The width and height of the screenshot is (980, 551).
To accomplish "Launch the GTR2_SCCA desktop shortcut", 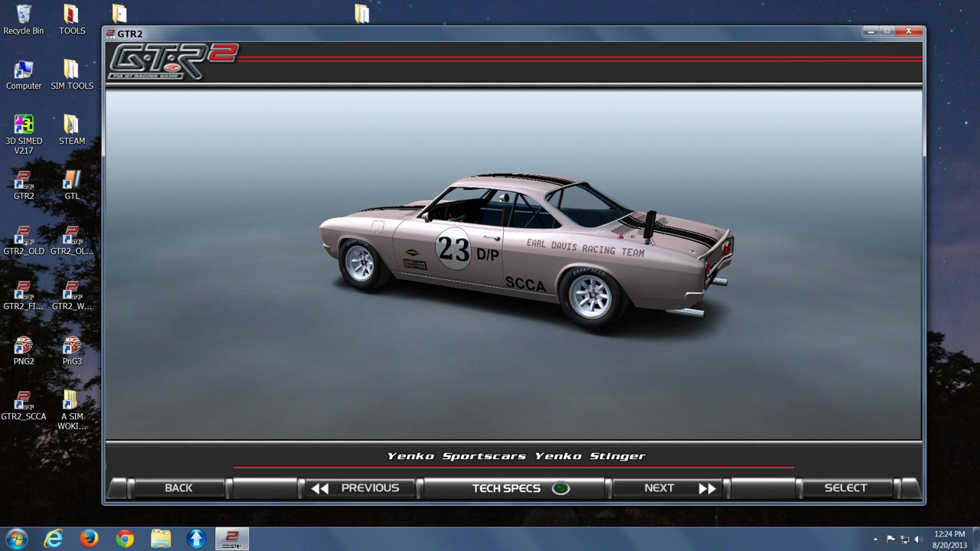I will (x=24, y=406).
